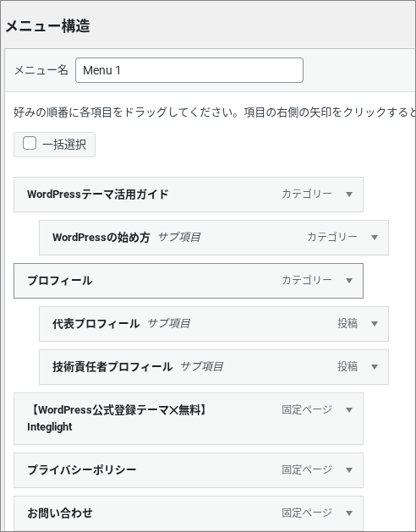This screenshot has height=532, width=416.
Task: Expand プロフィール menu item arrow
Action: [x=349, y=281]
